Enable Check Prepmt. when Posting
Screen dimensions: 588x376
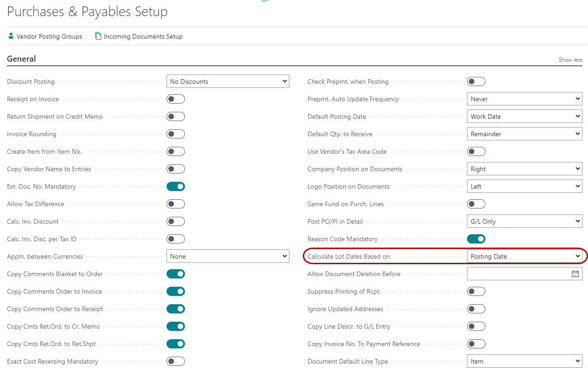(x=476, y=81)
